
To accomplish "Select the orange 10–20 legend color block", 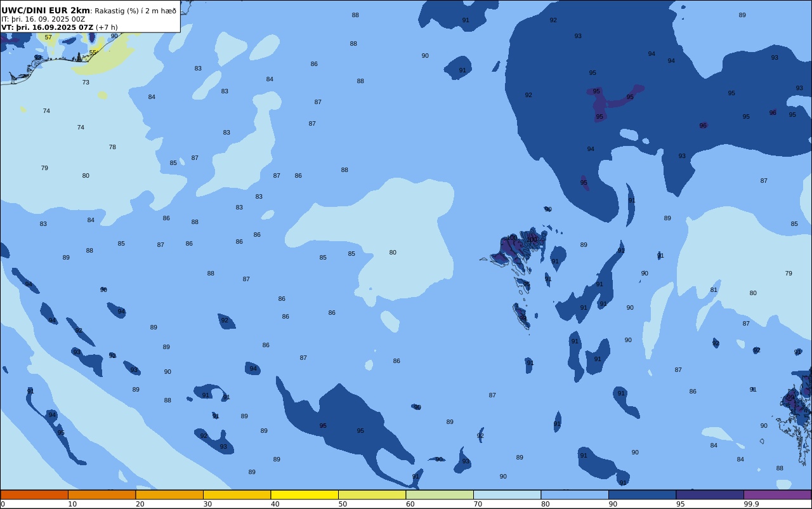I will click(101, 494).
